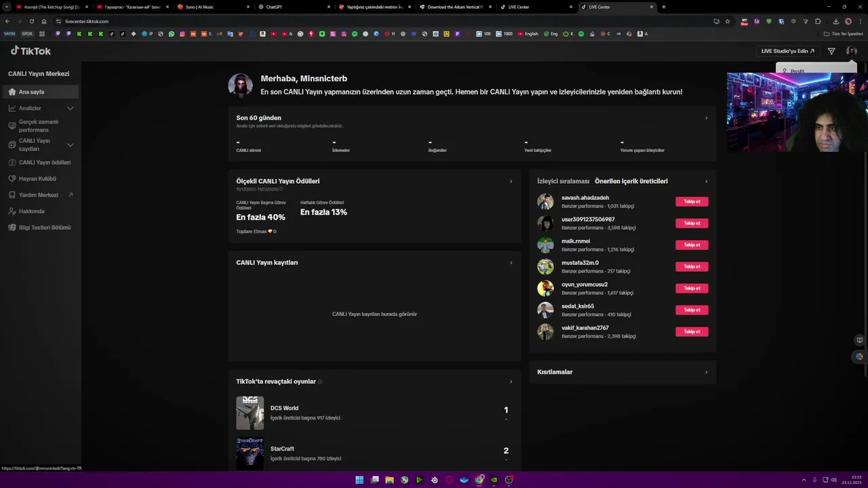This screenshot has width=868, height=488.
Task: Bookmark this page with star icon
Action: pyautogui.click(x=728, y=21)
